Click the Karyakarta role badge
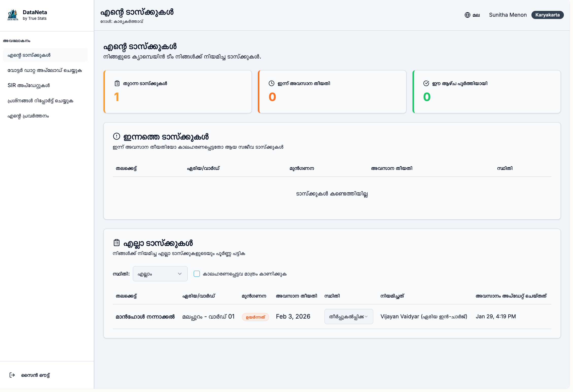The height and width of the screenshot is (392, 573). 547,15
